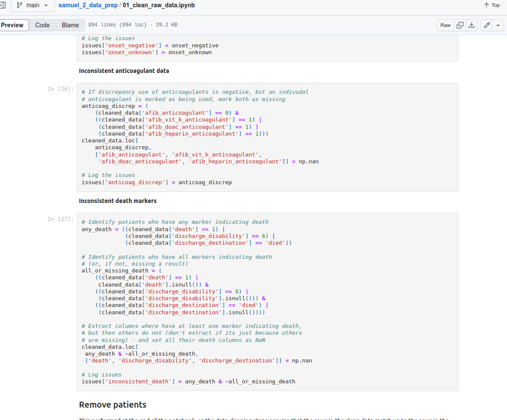
Task: Click the git branch icon
Action: (x=19, y=5)
